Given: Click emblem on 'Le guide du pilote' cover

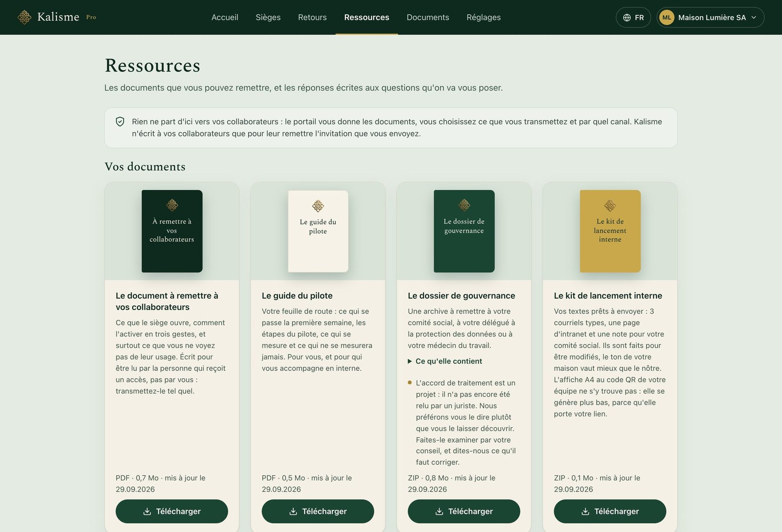Looking at the screenshot, I should tap(318, 206).
